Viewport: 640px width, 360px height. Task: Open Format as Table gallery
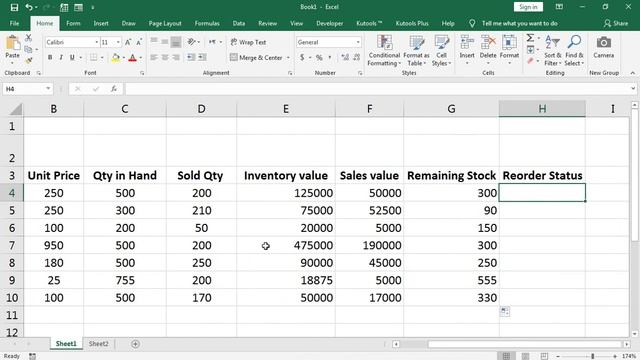(x=416, y=51)
